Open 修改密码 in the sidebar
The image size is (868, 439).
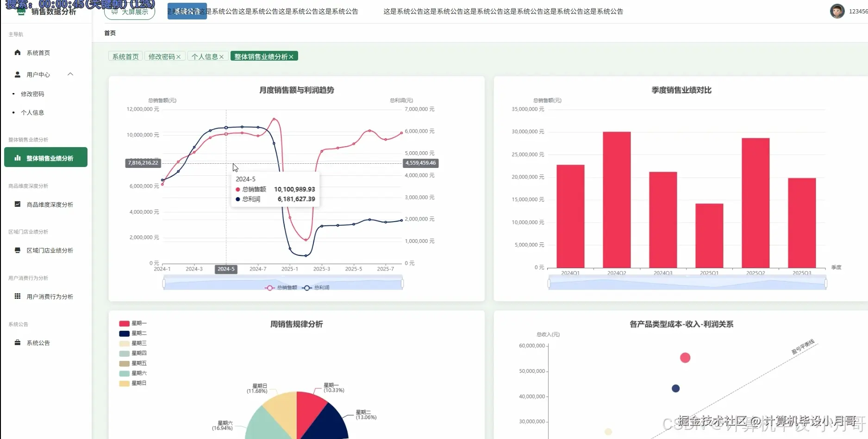tap(32, 94)
